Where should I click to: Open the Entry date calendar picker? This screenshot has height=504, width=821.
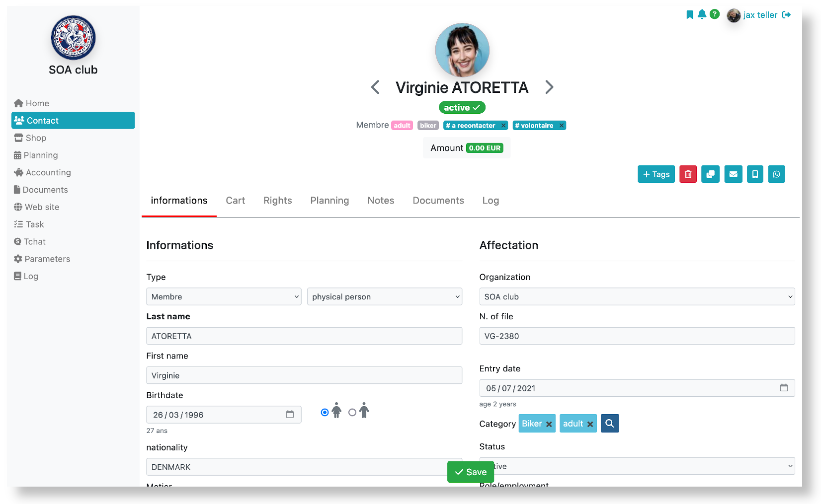coord(784,388)
